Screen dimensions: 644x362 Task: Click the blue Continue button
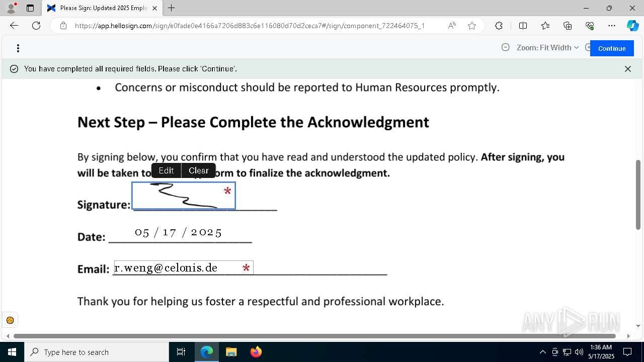[x=612, y=48]
